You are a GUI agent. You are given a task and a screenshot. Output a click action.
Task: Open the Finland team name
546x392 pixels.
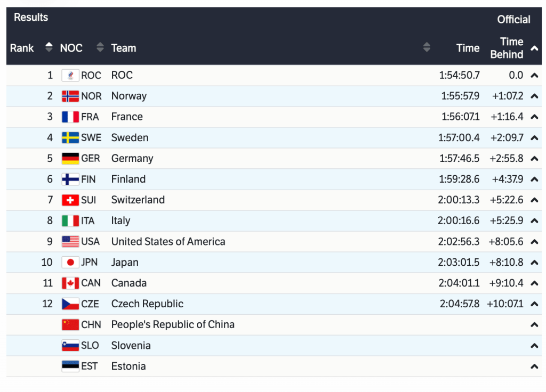click(x=128, y=179)
